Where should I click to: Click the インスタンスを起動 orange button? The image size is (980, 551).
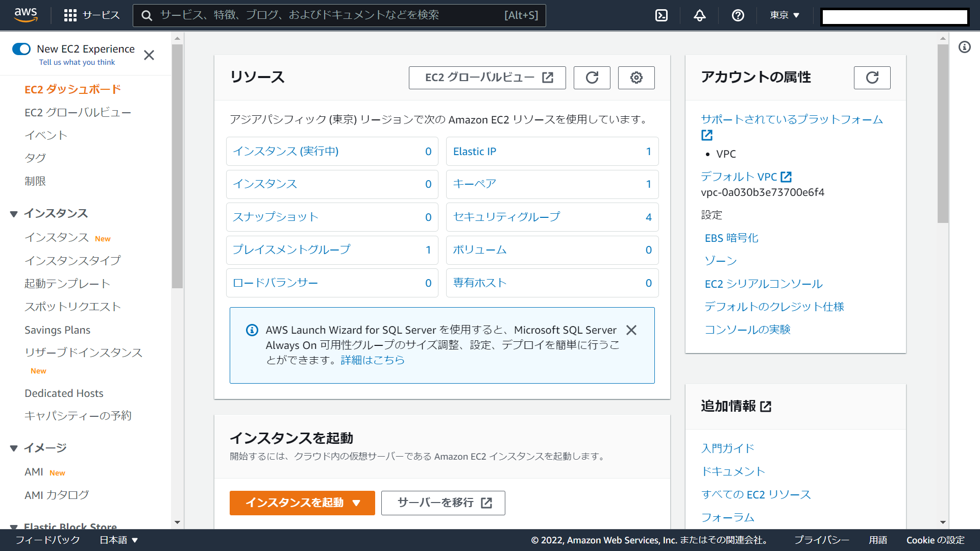(x=302, y=503)
